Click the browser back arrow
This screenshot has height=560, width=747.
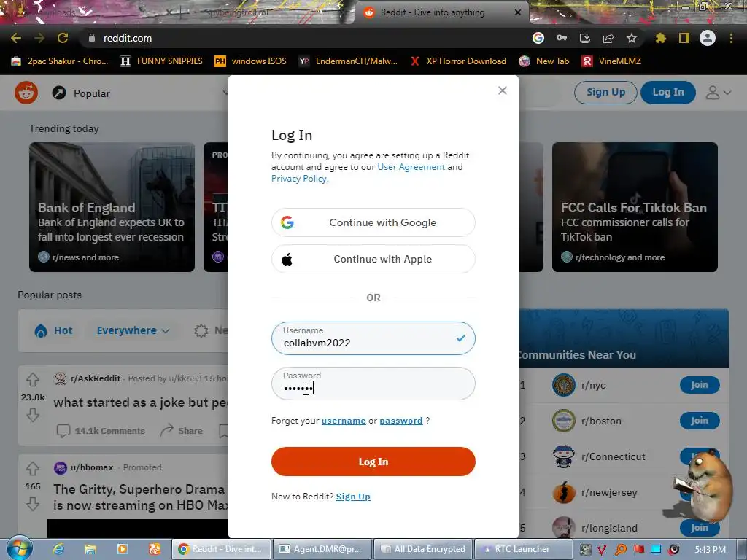point(16,38)
